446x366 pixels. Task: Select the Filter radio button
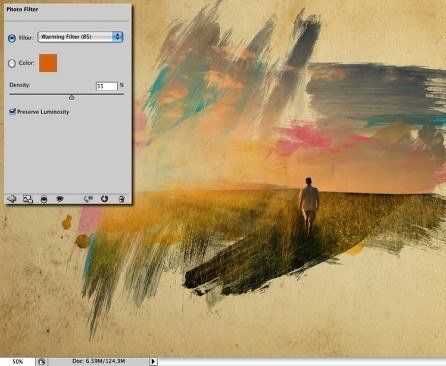click(12, 38)
